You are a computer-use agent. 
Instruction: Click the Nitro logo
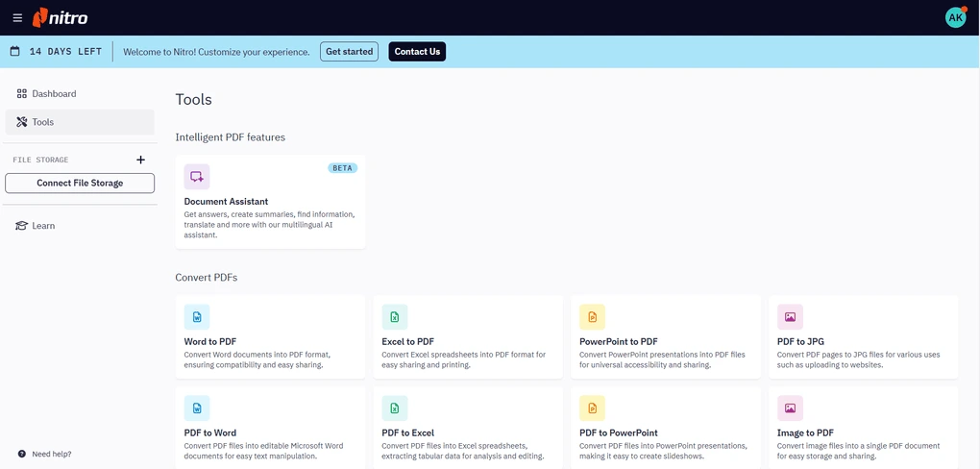pyautogui.click(x=61, y=17)
